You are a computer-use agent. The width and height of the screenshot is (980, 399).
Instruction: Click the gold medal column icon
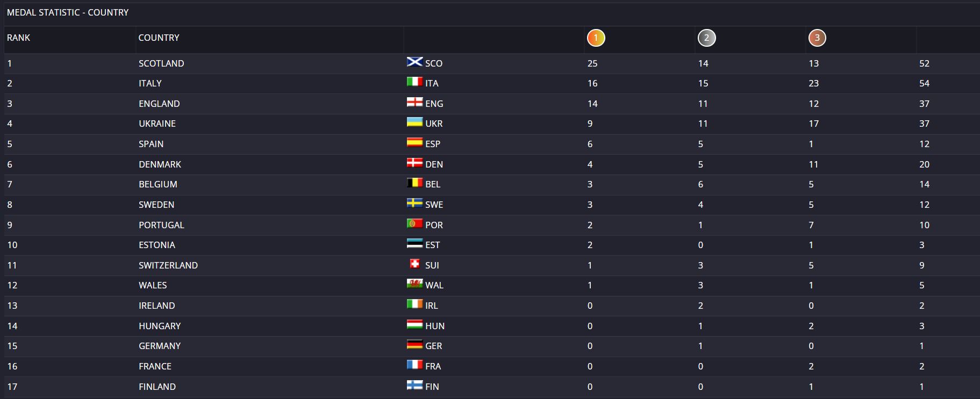(596, 38)
